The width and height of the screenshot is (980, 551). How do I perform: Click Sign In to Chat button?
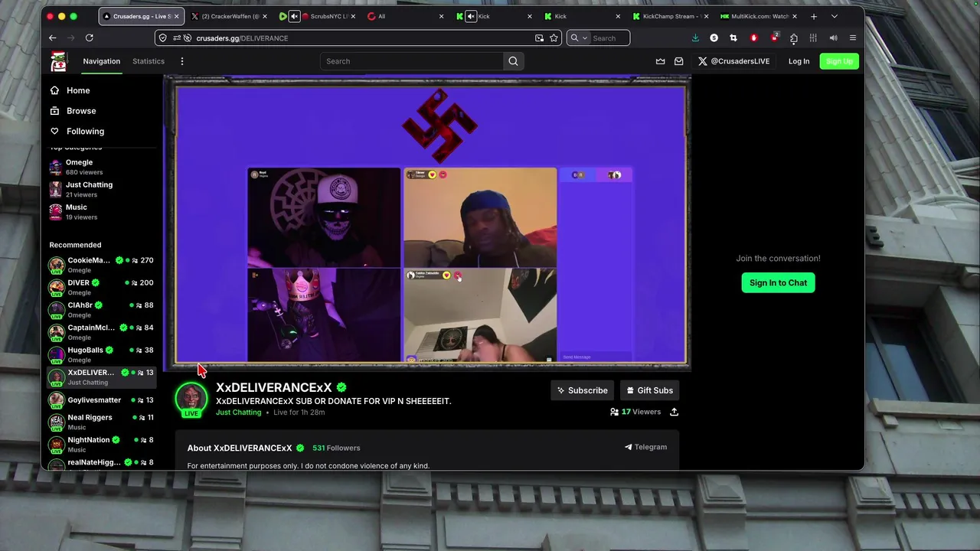tap(778, 282)
